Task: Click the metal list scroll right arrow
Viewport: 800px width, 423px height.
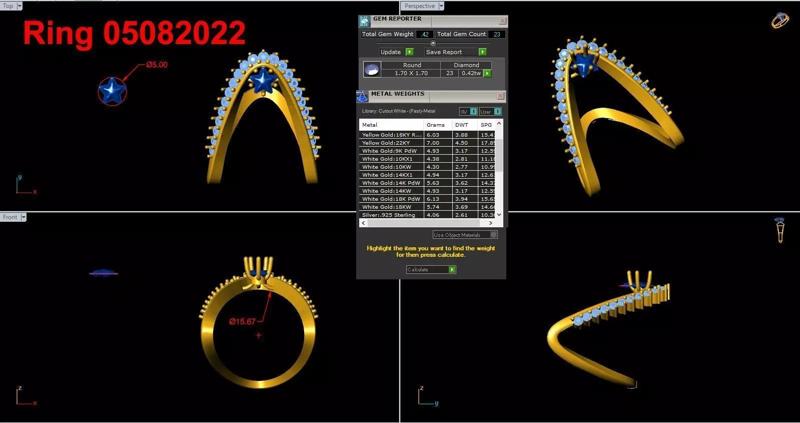Action: (491, 223)
